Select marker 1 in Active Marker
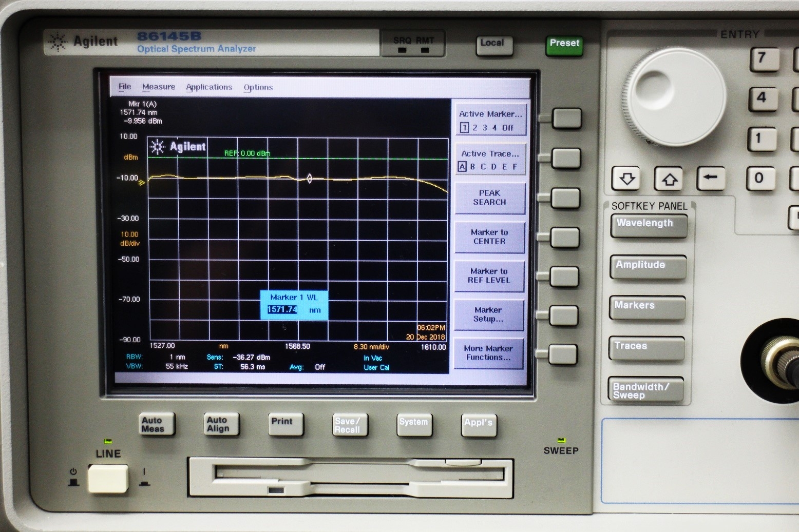This screenshot has height=532, width=799. pyautogui.click(x=464, y=128)
